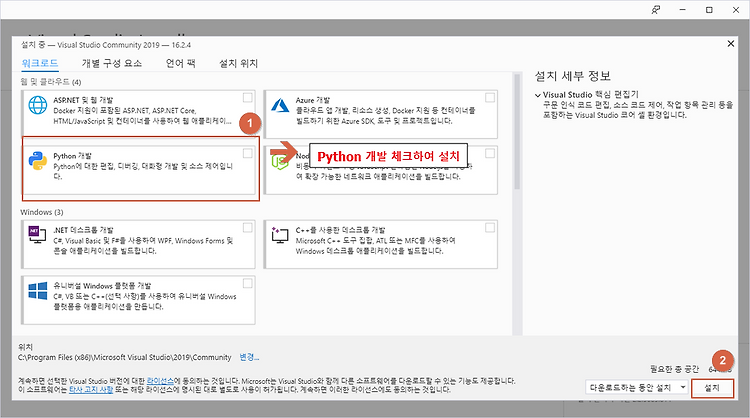Switch to the 언어 팩 tab
Screen dimensions: 750x418
[x=181, y=63]
